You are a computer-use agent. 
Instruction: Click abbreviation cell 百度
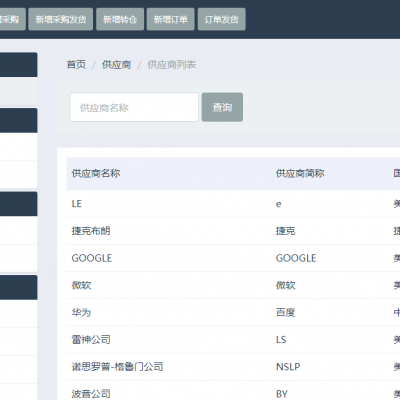(286, 312)
